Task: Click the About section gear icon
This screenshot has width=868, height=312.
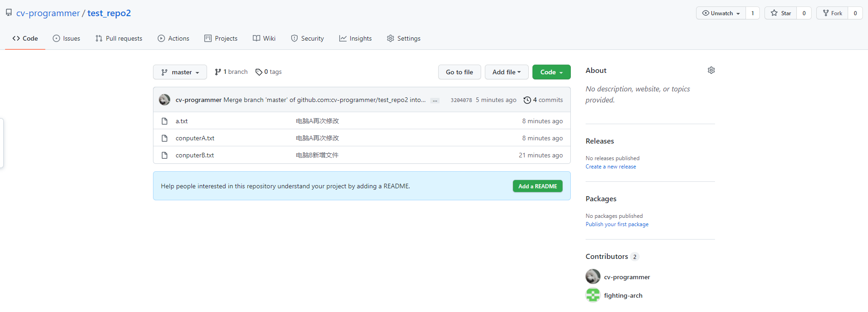Action: (x=711, y=70)
